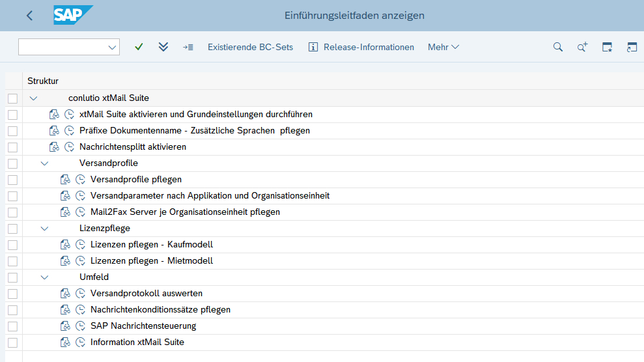
Task: Open documentation icon for Präfixe Dokumentenname
Action: point(54,130)
